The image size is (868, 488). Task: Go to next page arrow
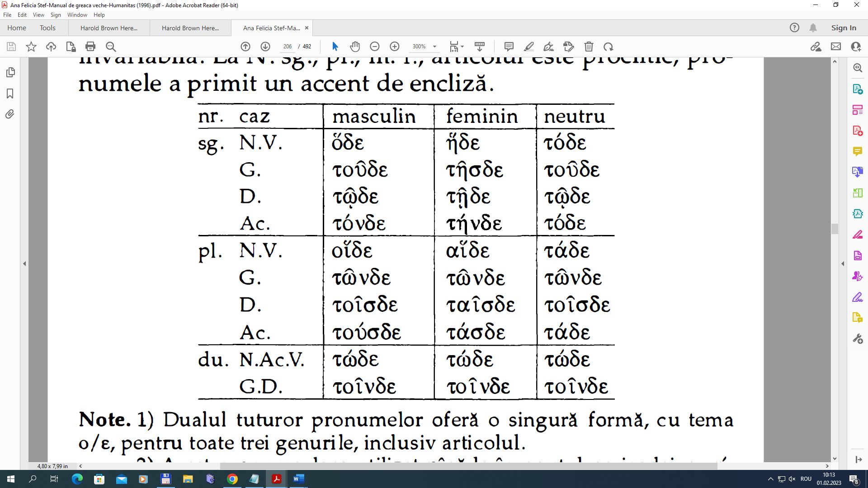[265, 47]
